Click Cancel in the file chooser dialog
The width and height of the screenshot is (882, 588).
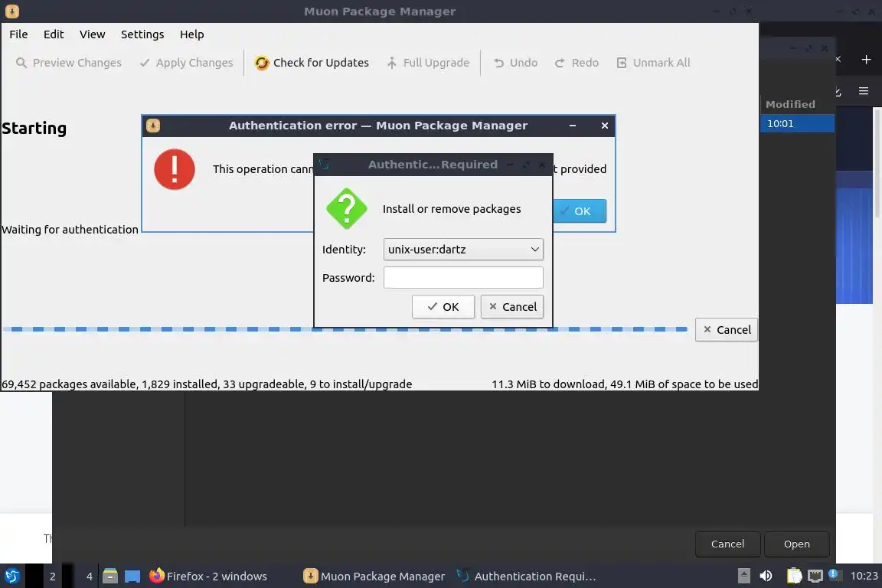point(727,544)
